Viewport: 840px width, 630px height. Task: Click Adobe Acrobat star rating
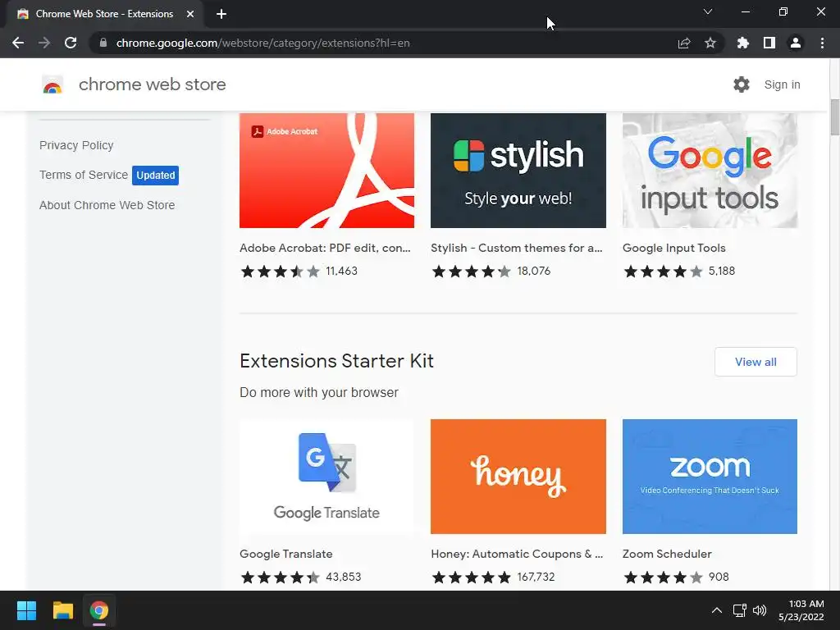[x=281, y=271]
